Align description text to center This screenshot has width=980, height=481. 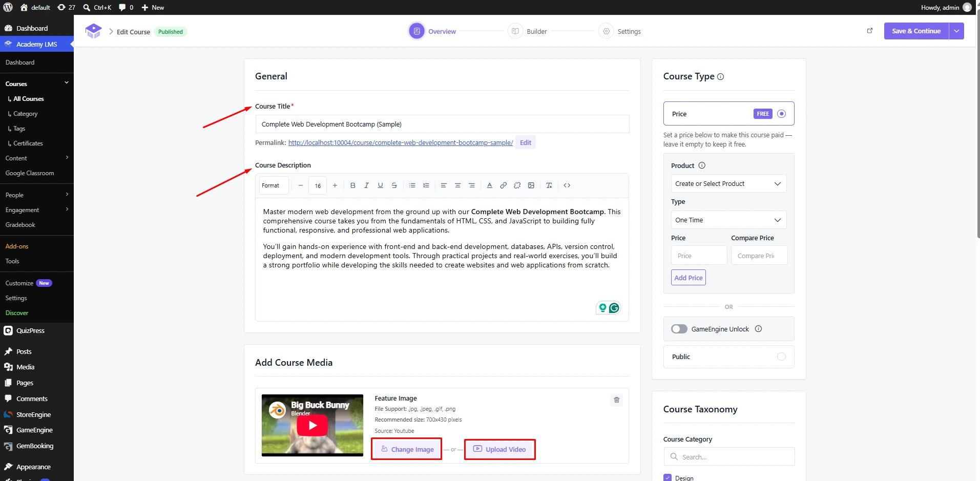(457, 185)
